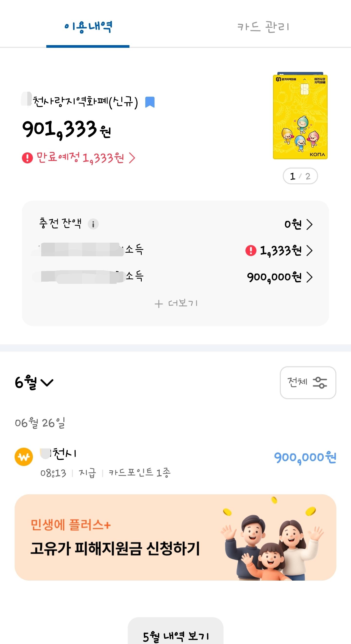The height and width of the screenshot is (644, 351).
Task: Toggle the blue bookmark icon beside card name
Action: click(150, 102)
